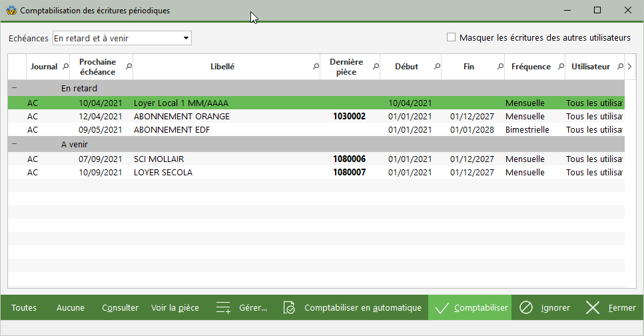Click the search icon in Utilisateur column header
Image resolution: width=644 pixels, height=336 pixels.
[619, 67]
